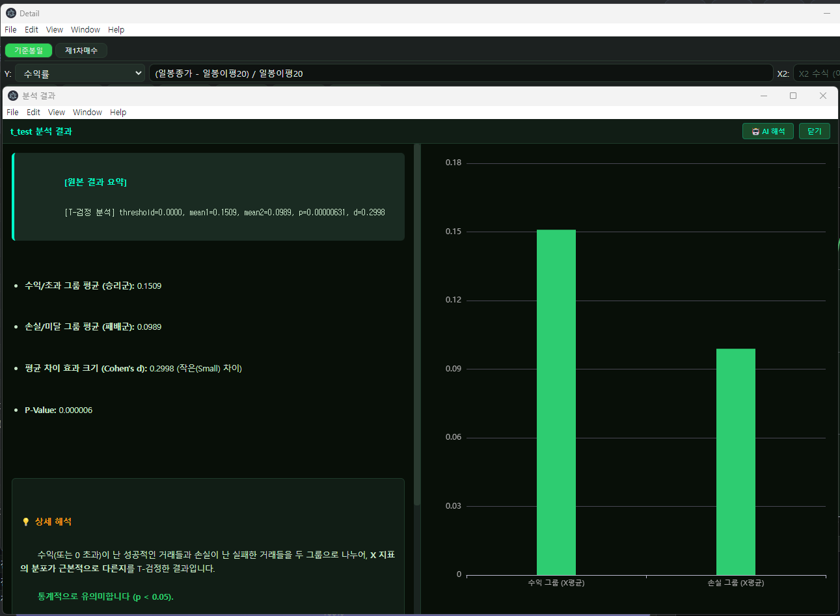
Task: Minimize the Detail window
Action: [x=827, y=13]
